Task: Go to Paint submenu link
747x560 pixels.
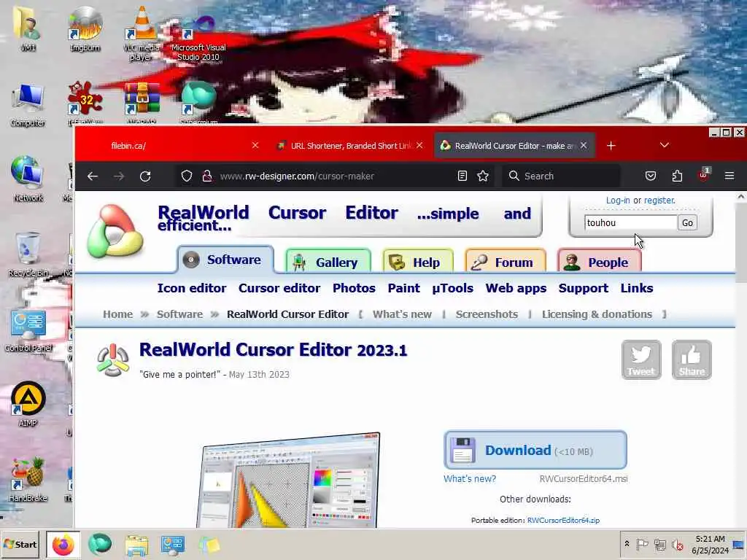Action: point(404,288)
